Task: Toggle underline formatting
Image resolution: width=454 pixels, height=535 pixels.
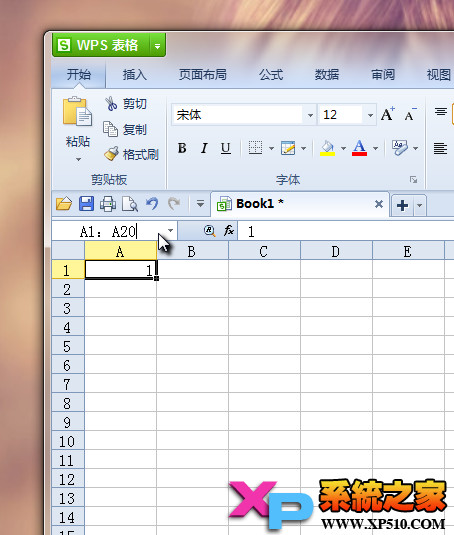Action: [x=225, y=148]
